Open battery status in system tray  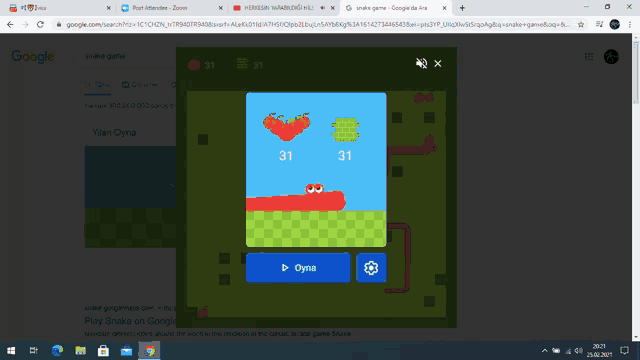[556, 351]
